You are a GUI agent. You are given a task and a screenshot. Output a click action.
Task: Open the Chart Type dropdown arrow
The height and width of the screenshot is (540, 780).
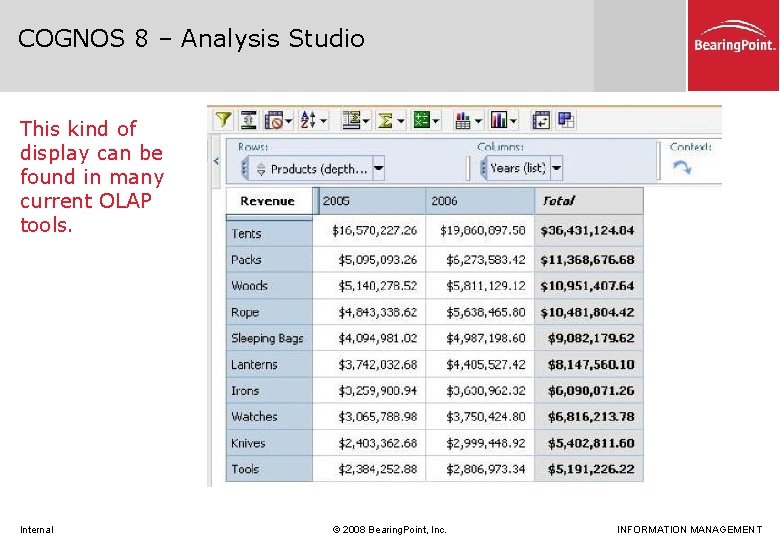click(x=478, y=121)
